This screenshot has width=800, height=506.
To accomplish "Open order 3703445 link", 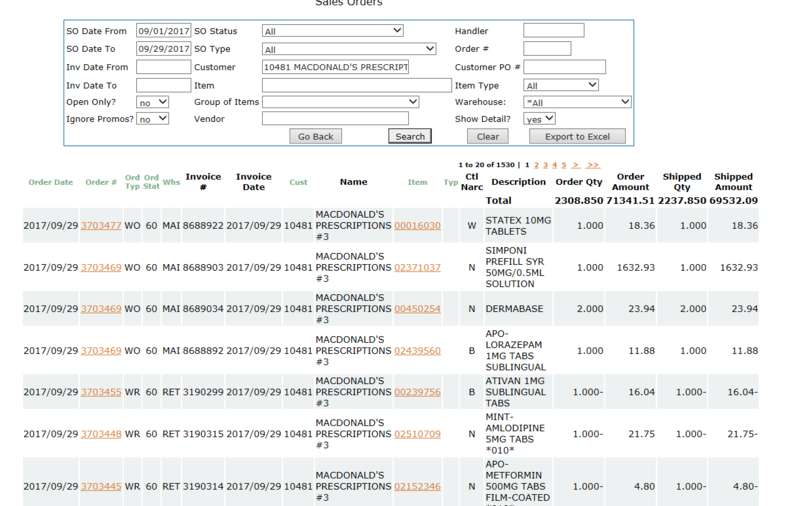I will click(x=101, y=486).
